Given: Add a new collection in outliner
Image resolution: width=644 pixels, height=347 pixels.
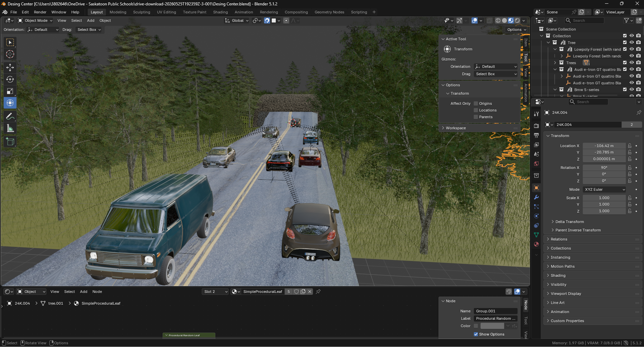Looking at the screenshot, I should coord(639,20).
